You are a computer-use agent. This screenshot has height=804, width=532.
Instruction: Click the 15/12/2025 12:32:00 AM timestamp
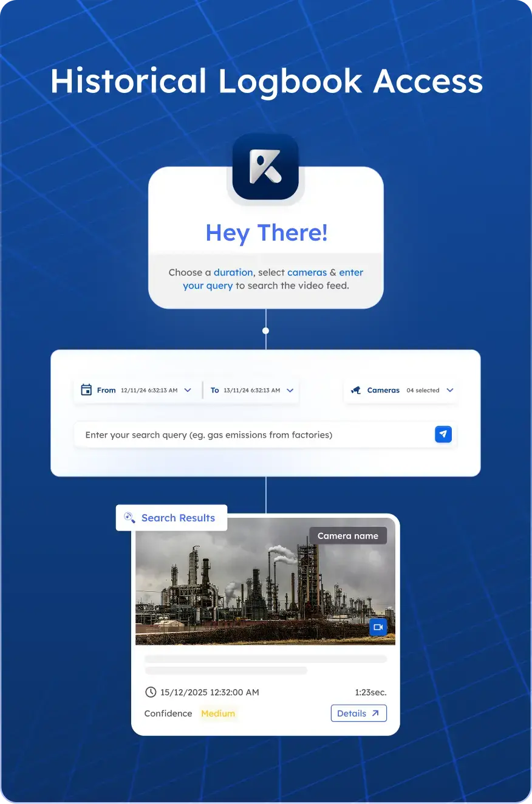pos(210,692)
